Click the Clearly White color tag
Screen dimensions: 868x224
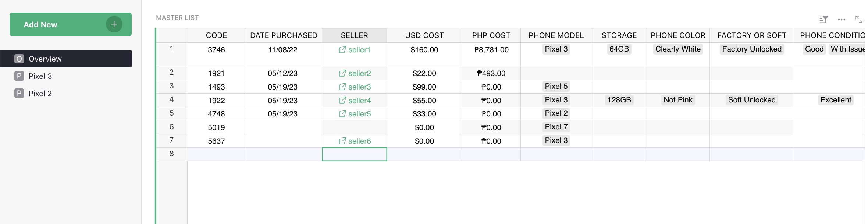[x=678, y=49]
